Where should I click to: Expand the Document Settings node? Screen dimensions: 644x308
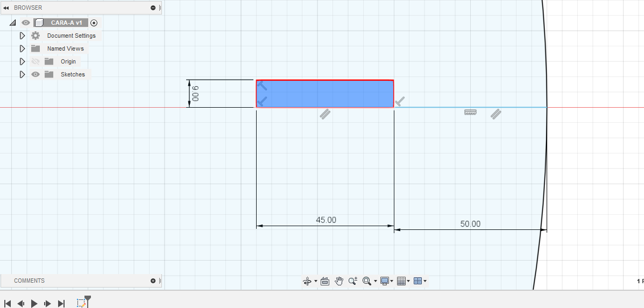(x=22, y=36)
